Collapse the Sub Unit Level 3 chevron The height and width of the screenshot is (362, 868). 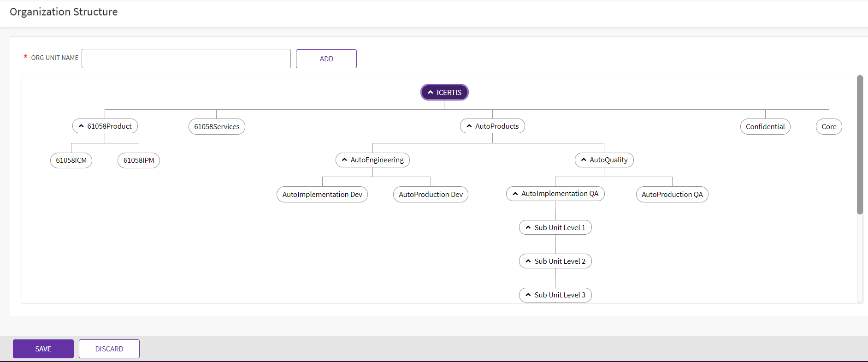click(x=528, y=295)
